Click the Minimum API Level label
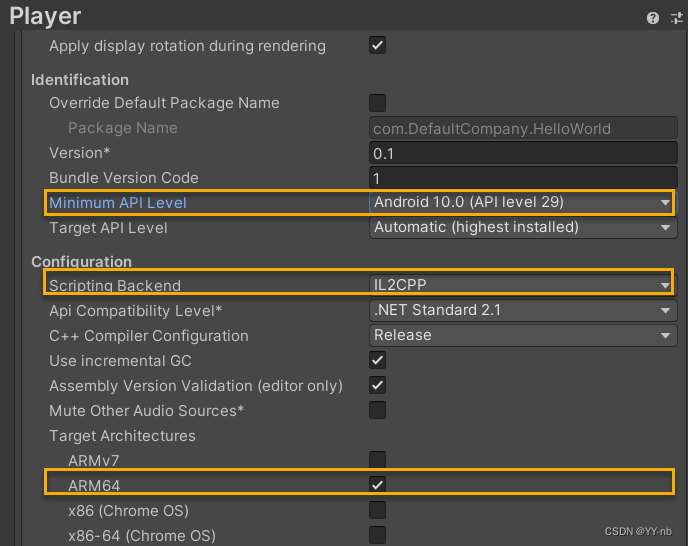The width and height of the screenshot is (688, 546). 118,203
